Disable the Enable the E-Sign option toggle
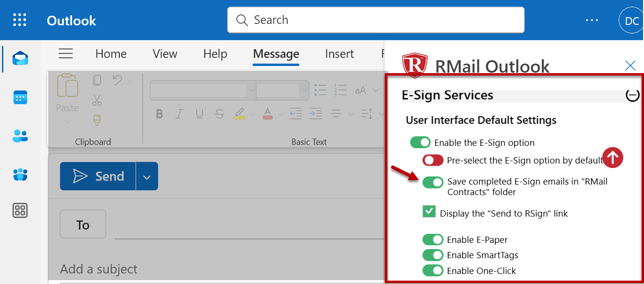Viewport: 644px width, 284px height. coord(420,142)
